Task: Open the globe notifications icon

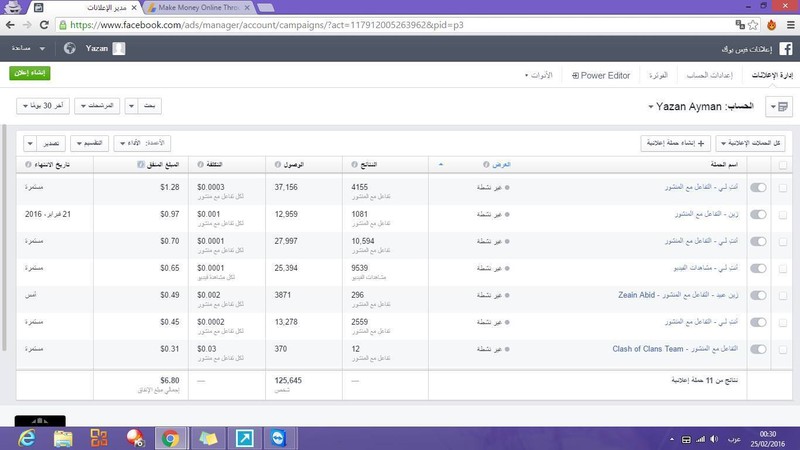Action: [69, 48]
